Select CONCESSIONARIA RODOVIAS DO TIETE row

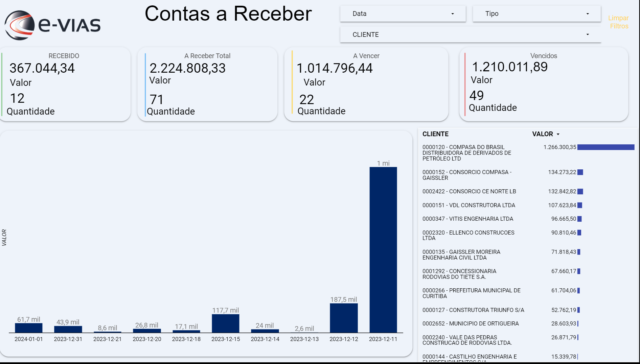coord(528,274)
